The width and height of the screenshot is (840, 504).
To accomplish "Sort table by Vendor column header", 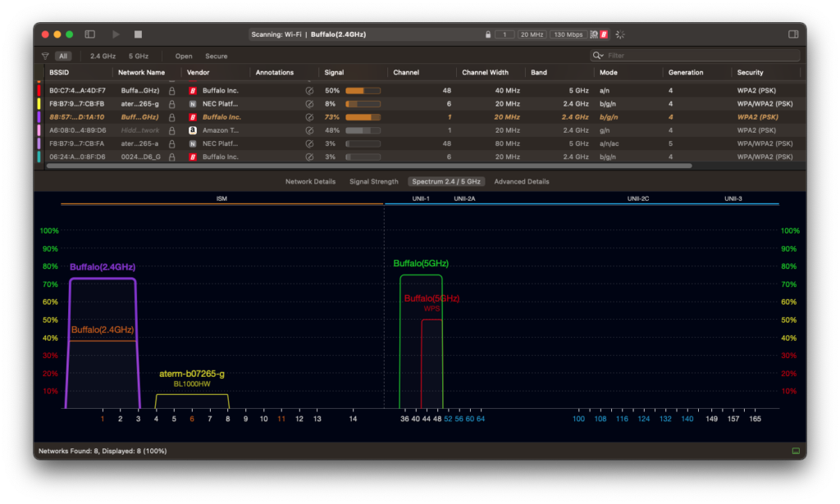I will tap(199, 72).
